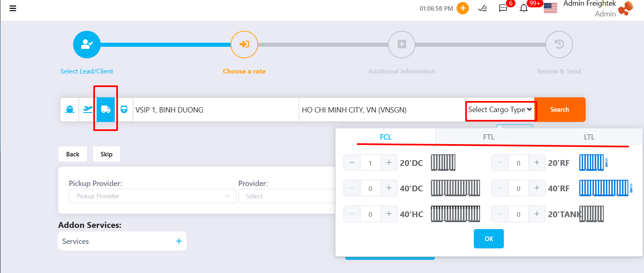This screenshot has height=273, width=644.
Task: Open Select Cargo Type dropdown
Action: click(500, 110)
